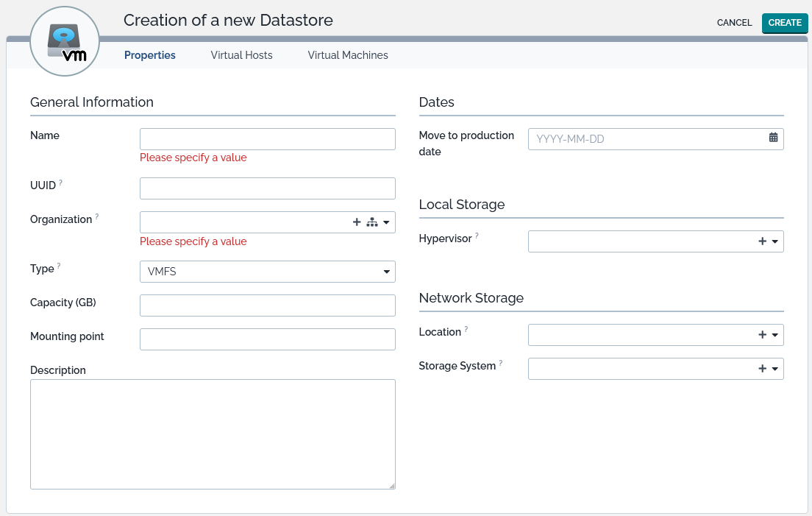Add new Storage System via plus icon
The height and width of the screenshot is (516, 812).
762,369
